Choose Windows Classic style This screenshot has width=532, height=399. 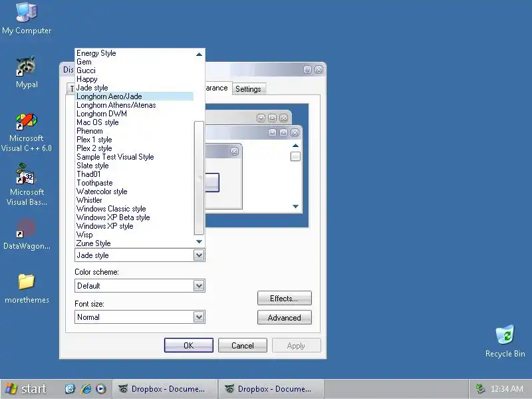click(x=134, y=209)
